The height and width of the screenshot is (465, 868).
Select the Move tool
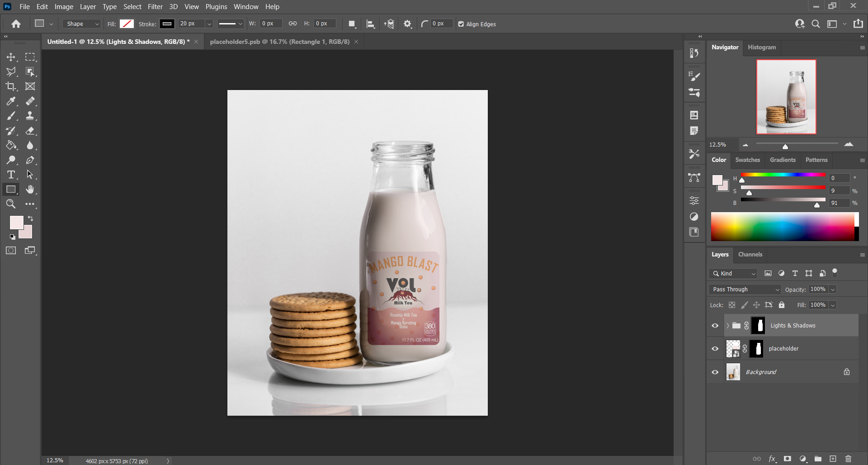[11, 57]
